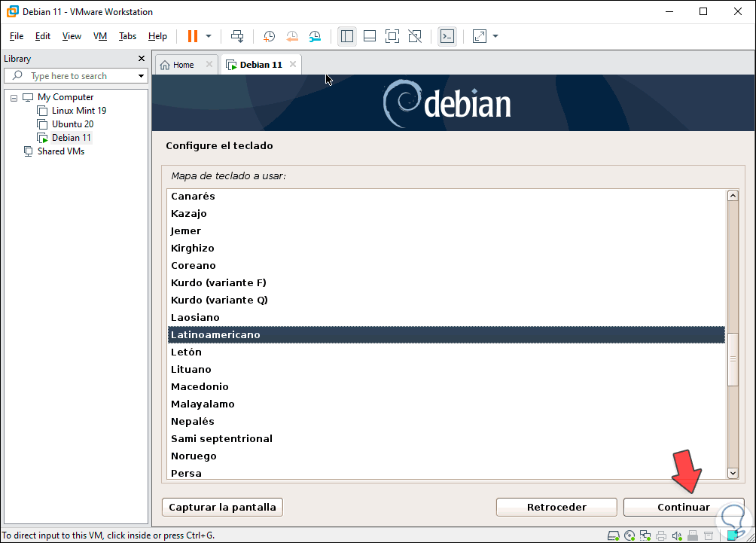Viewport: 756px width, 543px height.
Task: Click the printer status icon
Action: pyautogui.click(x=661, y=535)
